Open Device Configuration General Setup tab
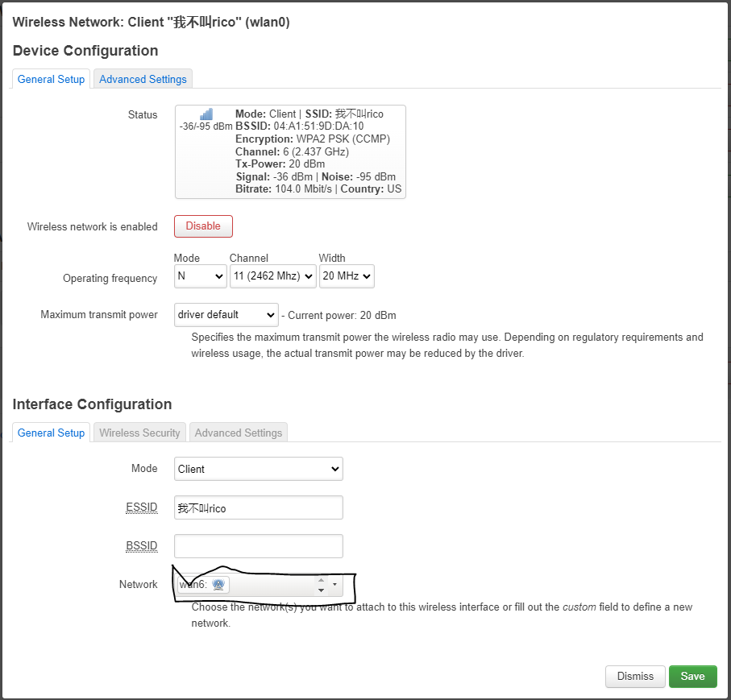 pyautogui.click(x=51, y=79)
